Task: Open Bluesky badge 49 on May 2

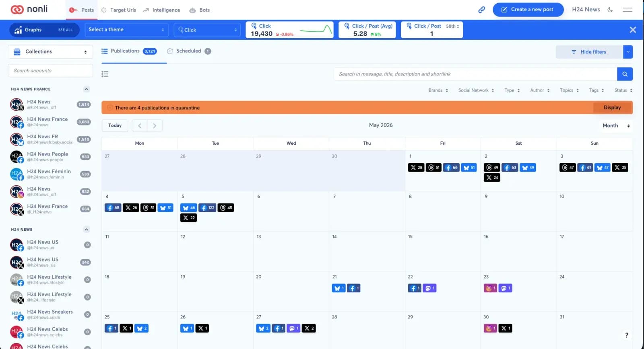Action: coord(528,168)
